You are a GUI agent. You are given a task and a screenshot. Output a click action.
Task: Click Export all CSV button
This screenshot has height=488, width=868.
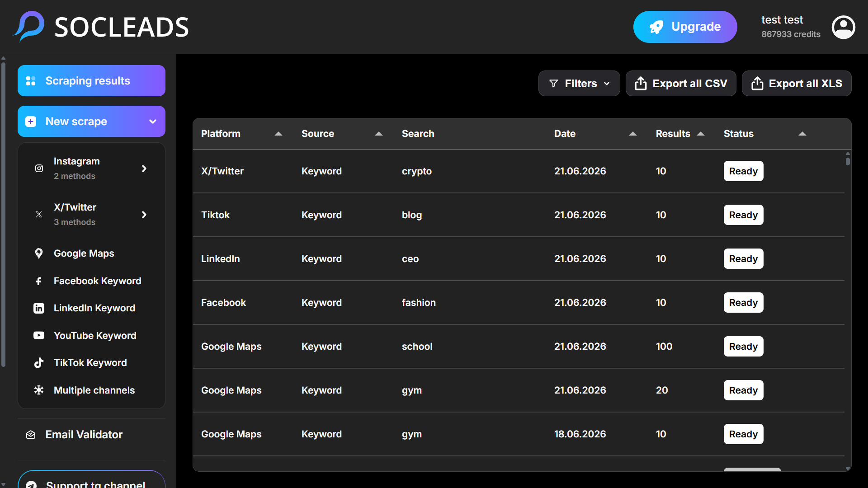(681, 84)
